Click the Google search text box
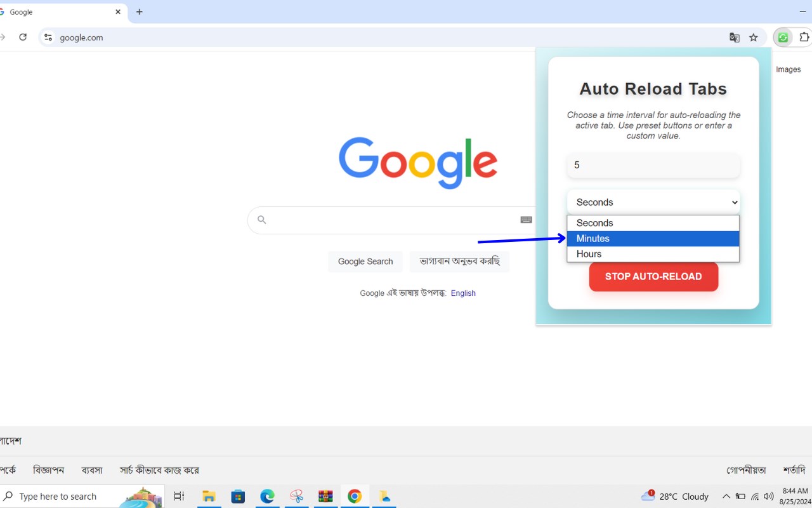This screenshot has width=812, height=508. click(390, 220)
